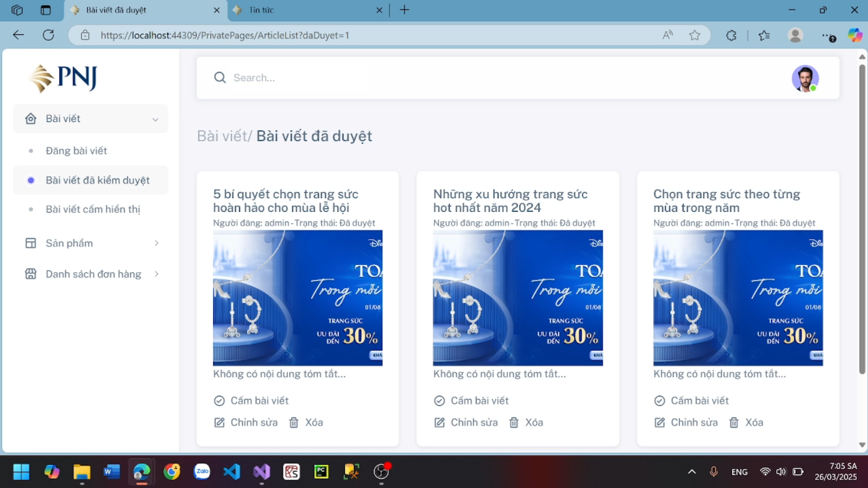Open Copilot icon in browser toolbar

[x=855, y=36]
